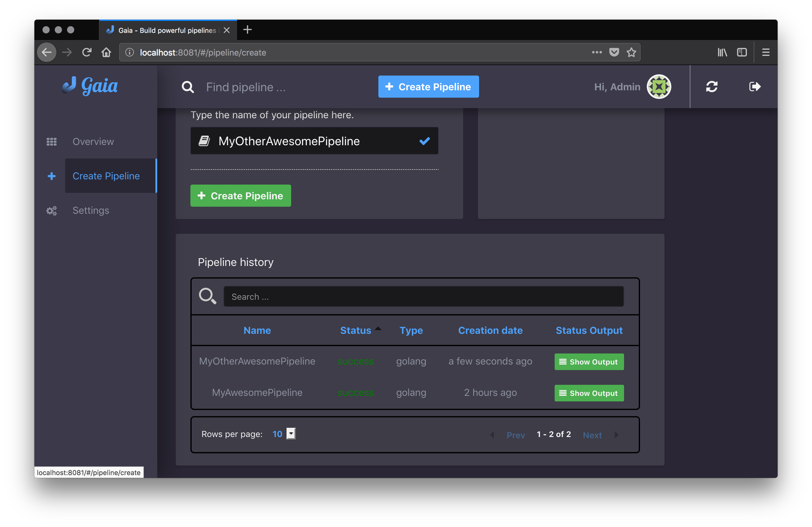
Task: Go to the Prev page of history
Action: tap(515, 435)
